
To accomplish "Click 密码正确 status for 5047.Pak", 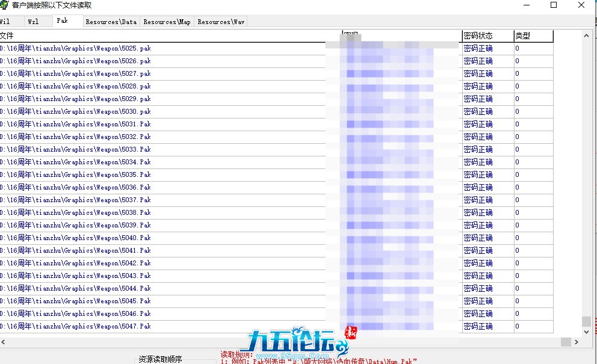I will [478, 326].
